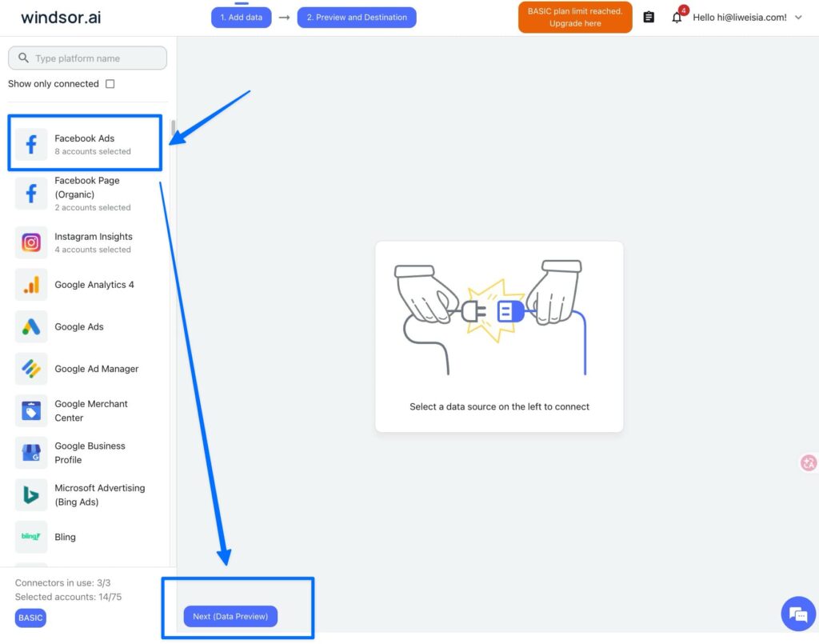Open the live chat bubble
The width and height of the screenshot is (819, 644).
click(x=797, y=614)
